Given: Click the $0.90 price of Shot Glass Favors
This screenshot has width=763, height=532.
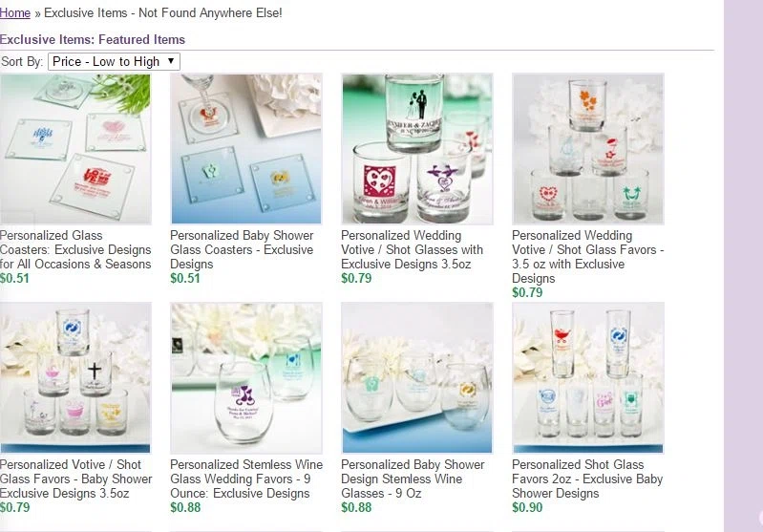Looking at the screenshot, I should (527, 507).
